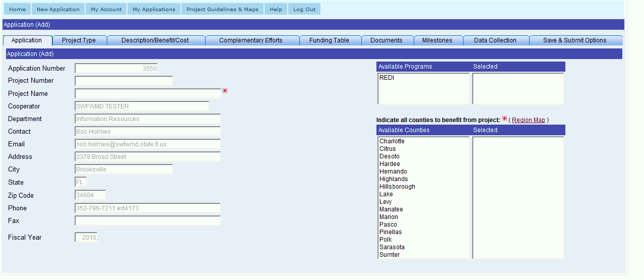644x280 pixels.
Task: Click the Selected counties list box
Action: (518, 197)
